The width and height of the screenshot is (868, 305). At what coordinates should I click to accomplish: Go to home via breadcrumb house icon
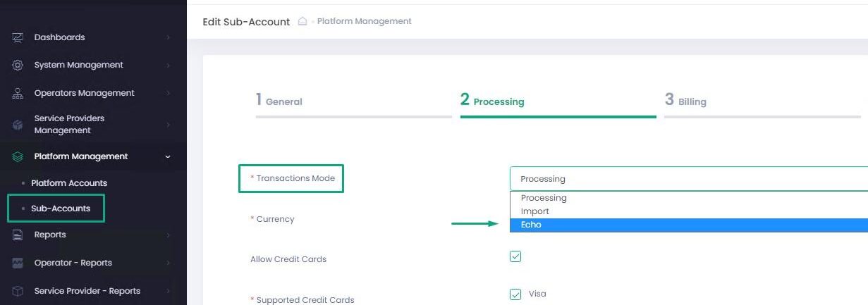[x=302, y=21]
